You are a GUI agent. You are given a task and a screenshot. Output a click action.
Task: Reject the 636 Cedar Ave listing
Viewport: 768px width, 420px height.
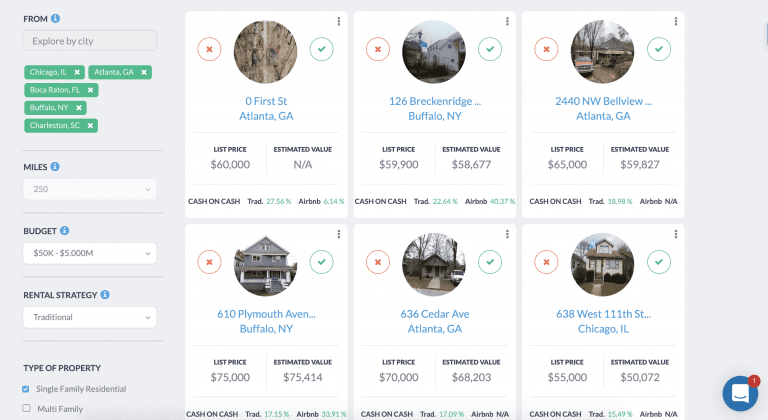[377, 263]
